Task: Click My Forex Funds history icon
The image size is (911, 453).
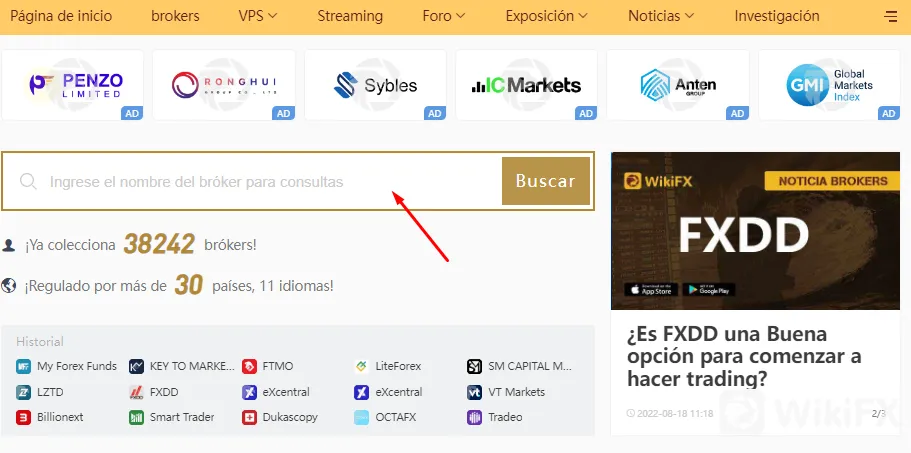Action: click(x=23, y=366)
